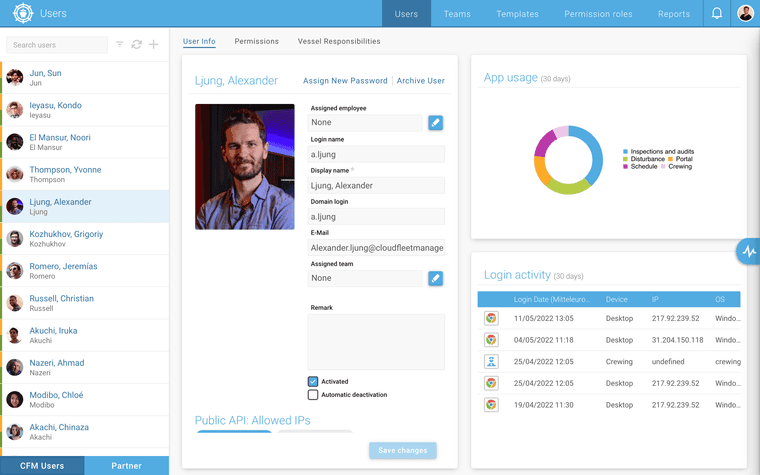The image size is (760, 475).
Task: Click the Search users input field
Action: coord(57,45)
